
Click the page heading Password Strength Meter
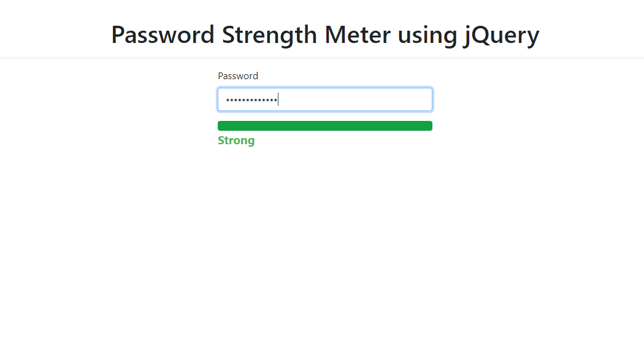(x=325, y=34)
